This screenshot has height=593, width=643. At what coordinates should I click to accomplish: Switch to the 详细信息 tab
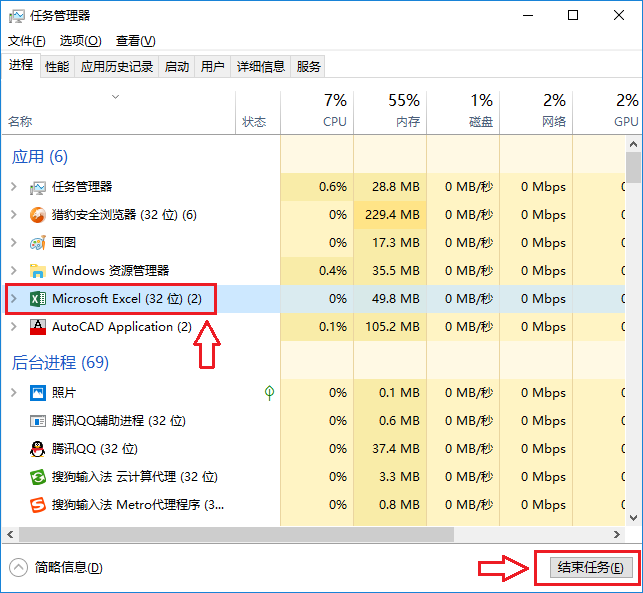tap(261, 66)
